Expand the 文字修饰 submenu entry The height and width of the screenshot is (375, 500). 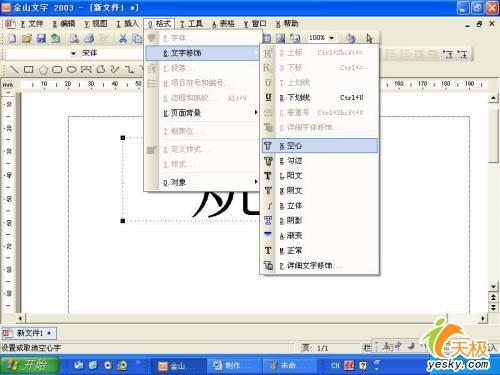click(202, 53)
